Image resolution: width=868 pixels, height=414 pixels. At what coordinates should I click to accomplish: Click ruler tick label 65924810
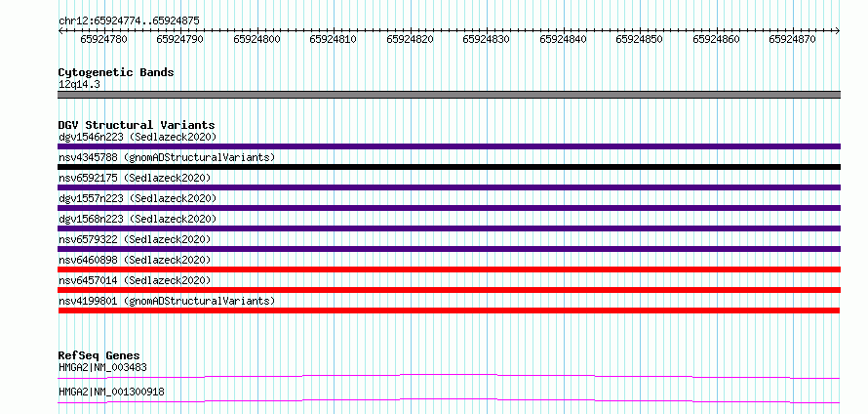pyautogui.click(x=334, y=39)
